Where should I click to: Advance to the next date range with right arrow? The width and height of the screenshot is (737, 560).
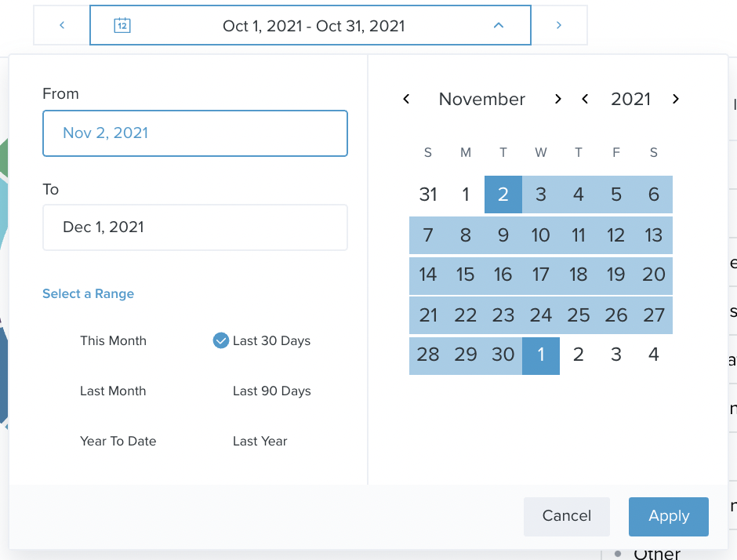559,24
